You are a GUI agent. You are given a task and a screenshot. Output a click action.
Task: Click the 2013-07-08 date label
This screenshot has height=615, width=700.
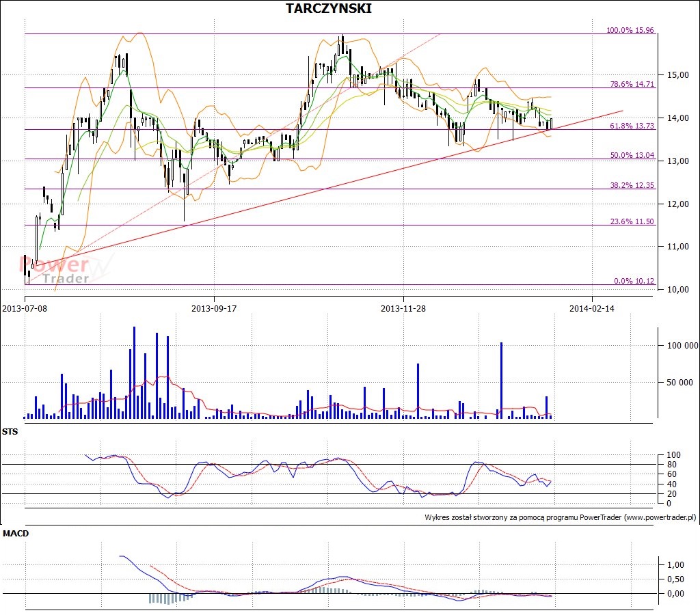25,308
